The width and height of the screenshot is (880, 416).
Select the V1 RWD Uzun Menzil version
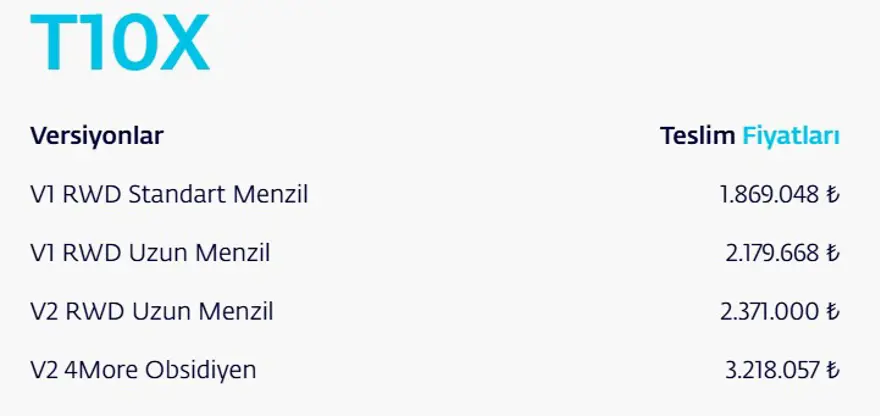[x=150, y=253]
